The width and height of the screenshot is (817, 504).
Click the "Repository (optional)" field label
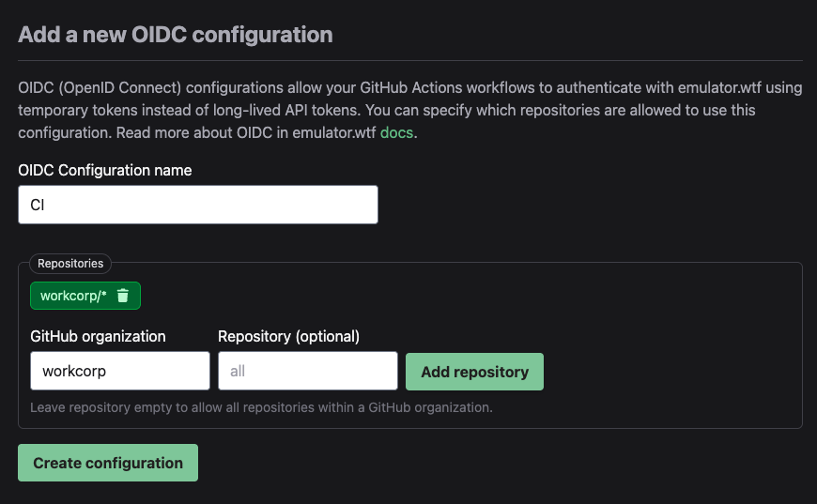coord(288,336)
